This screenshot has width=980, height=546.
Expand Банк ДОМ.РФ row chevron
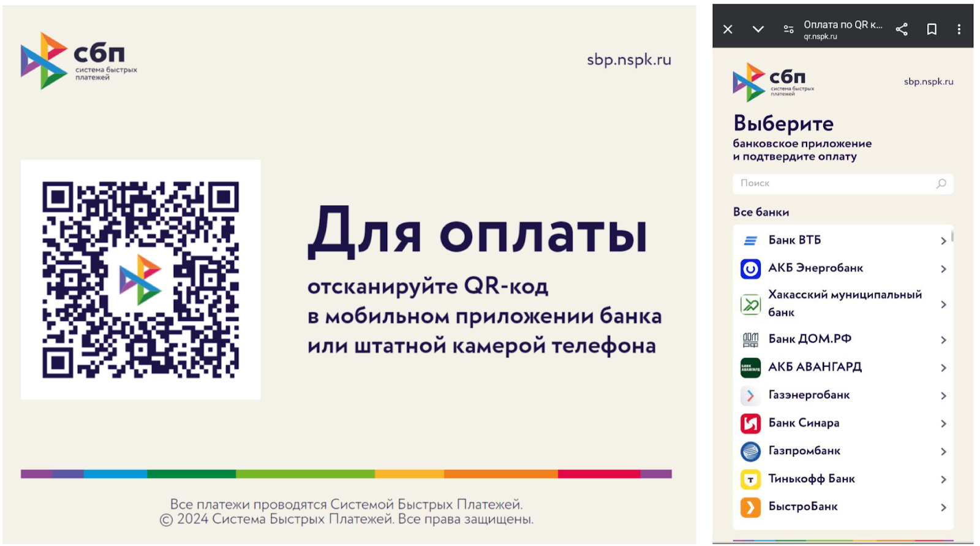coord(943,340)
